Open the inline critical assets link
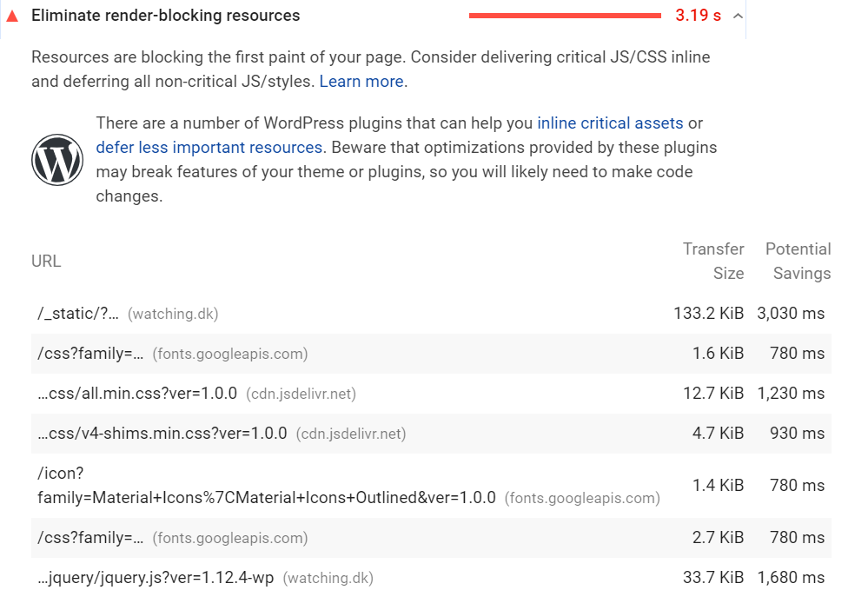868x610 pixels. [x=610, y=123]
